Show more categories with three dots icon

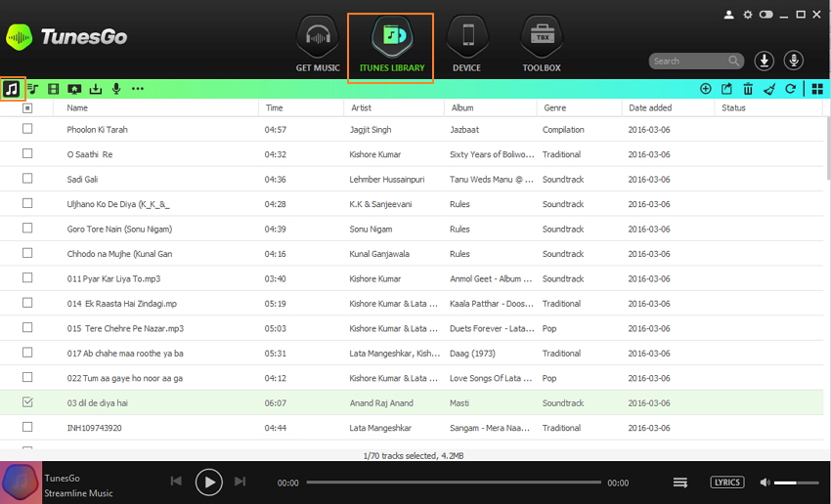[137, 89]
